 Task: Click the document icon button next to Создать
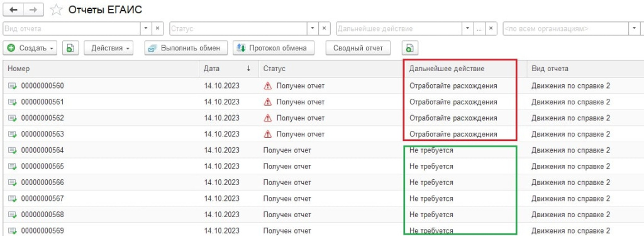pos(70,48)
